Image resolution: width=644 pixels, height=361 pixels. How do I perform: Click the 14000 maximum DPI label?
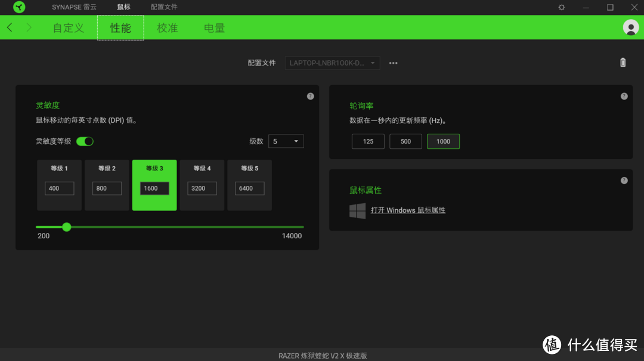(x=292, y=236)
